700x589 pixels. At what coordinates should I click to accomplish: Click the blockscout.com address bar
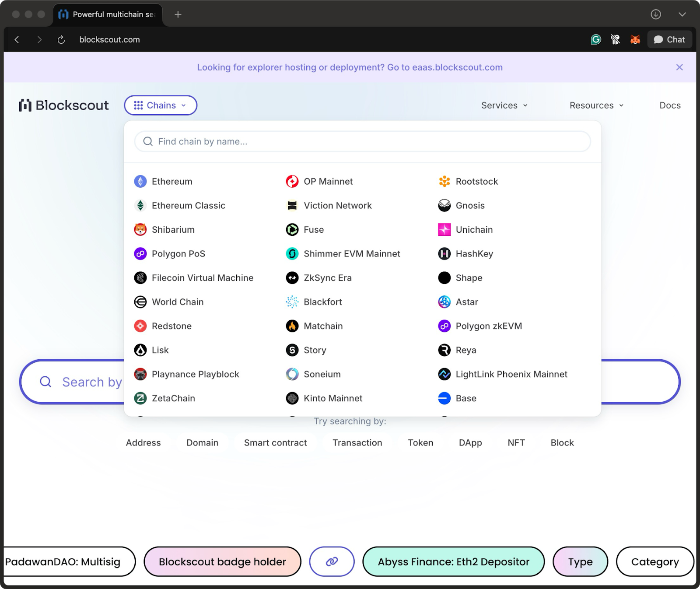coord(109,40)
